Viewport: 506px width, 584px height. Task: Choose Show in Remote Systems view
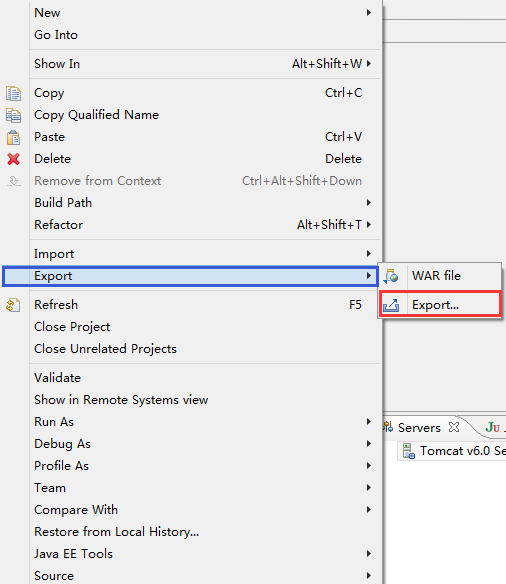(x=205, y=400)
